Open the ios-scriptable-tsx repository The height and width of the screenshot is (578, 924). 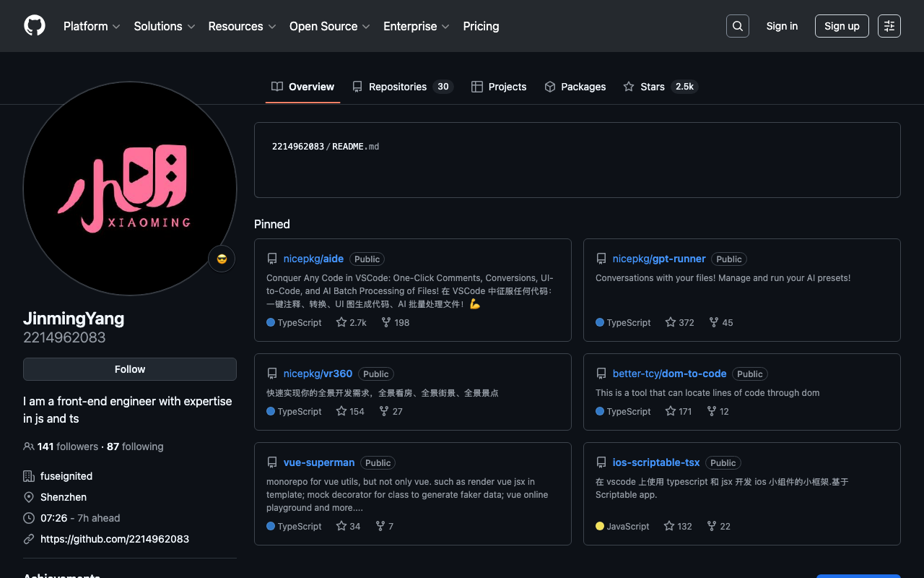point(656,462)
